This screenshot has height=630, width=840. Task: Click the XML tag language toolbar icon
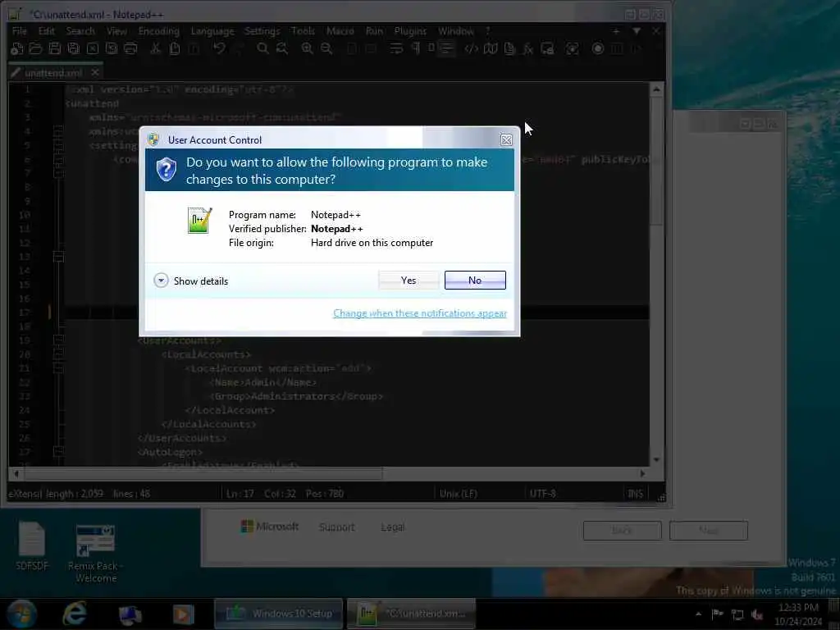click(x=471, y=48)
